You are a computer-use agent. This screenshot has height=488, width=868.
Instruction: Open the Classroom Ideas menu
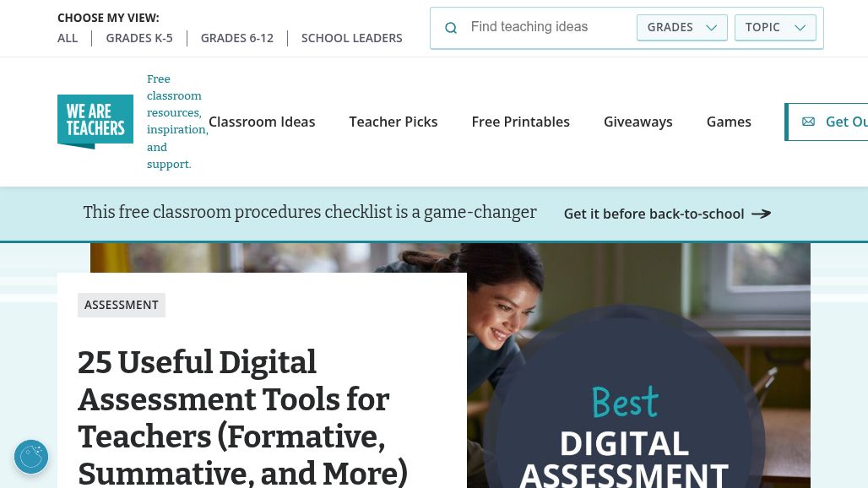click(262, 122)
